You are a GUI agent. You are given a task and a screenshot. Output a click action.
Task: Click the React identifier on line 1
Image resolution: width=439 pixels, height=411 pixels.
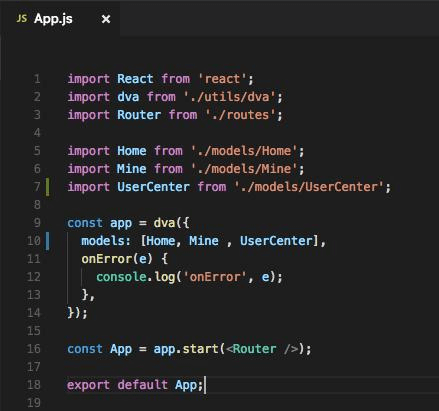135,79
